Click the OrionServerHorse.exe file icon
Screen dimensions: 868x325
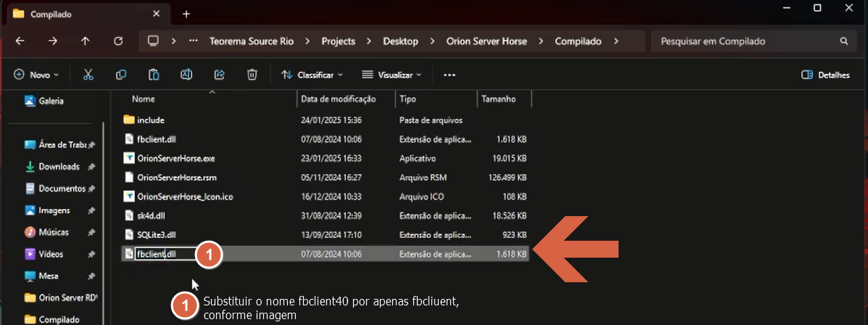coord(129,158)
